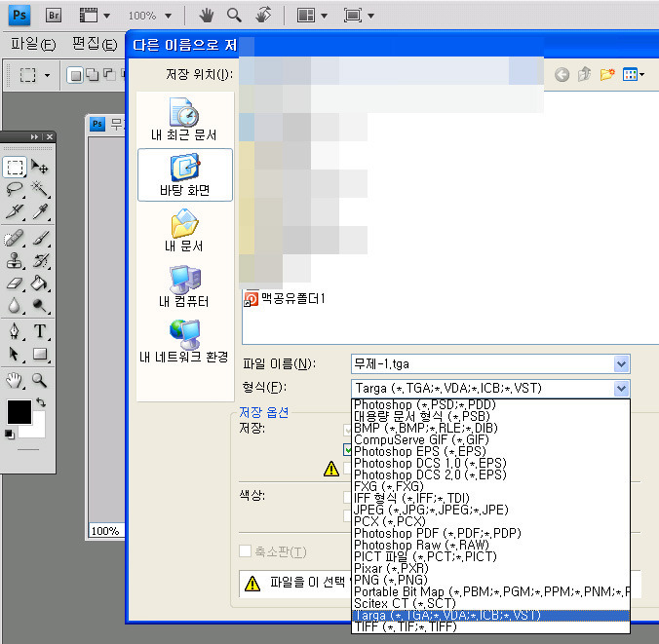
Task: Go back to previous folder
Action: coord(562,75)
